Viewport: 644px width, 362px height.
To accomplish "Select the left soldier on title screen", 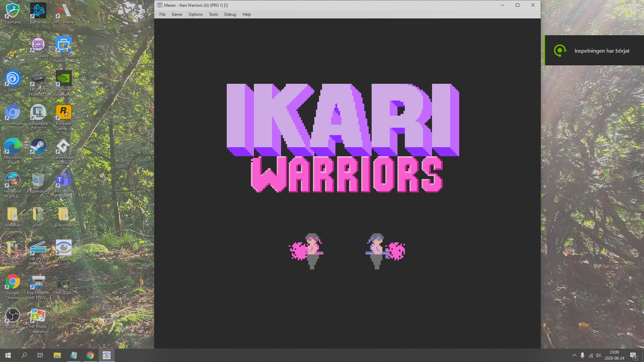I will (x=307, y=251).
